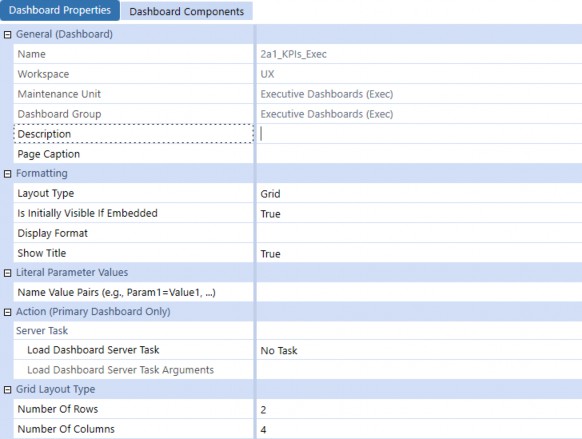This screenshot has height=439, width=582.
Task: Collapse the General (Dashboard) section
Action: 7,35
